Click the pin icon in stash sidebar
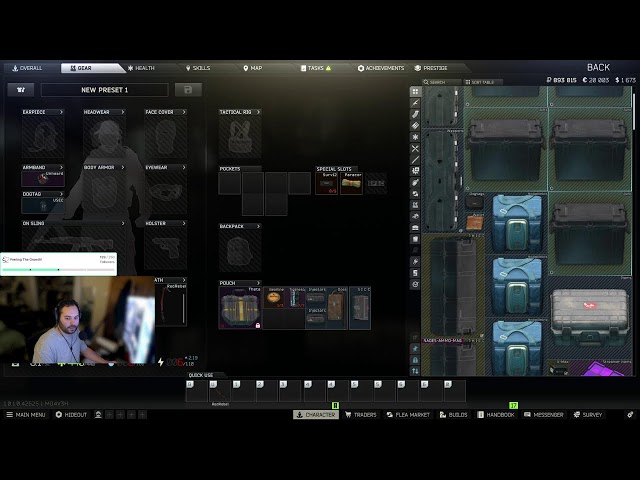The image size is (640, 480). [415, 349]
